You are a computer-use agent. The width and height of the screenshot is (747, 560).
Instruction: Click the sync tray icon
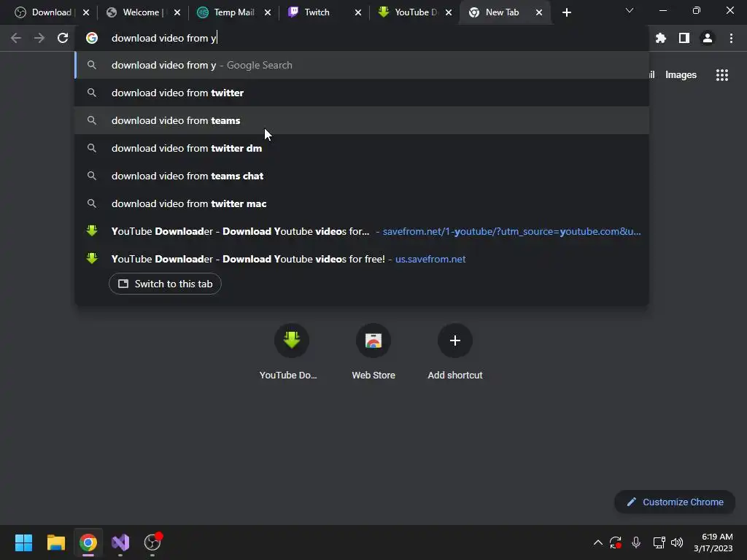point(616,542)
